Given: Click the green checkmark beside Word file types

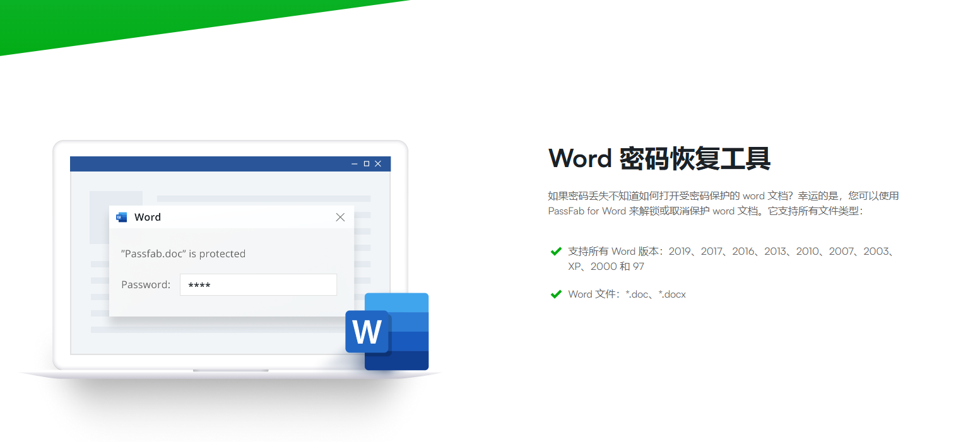Looking at the screenshot, I should click(556, 294).
